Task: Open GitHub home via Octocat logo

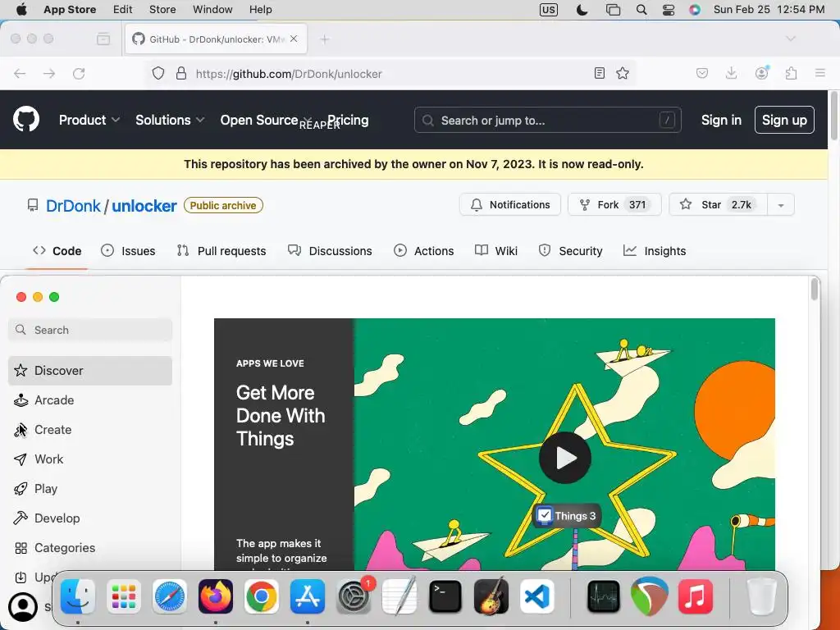Action: pos(26,119)
